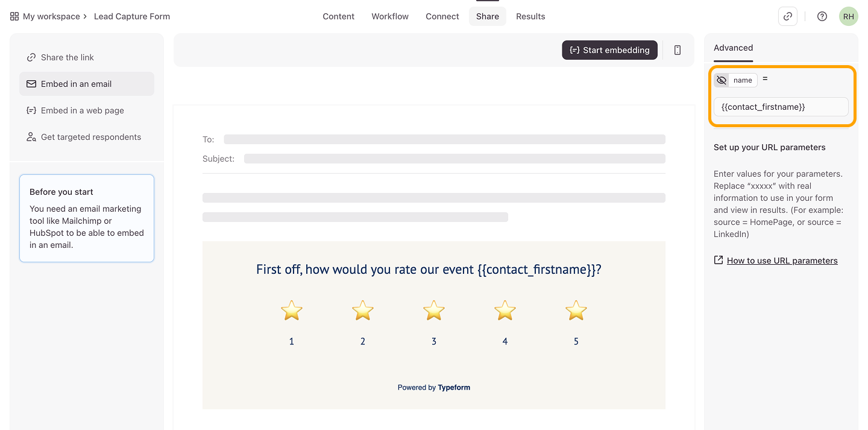Switch to mobile preview icon
The image size is (868, 430).
click(x=678, y=50)
